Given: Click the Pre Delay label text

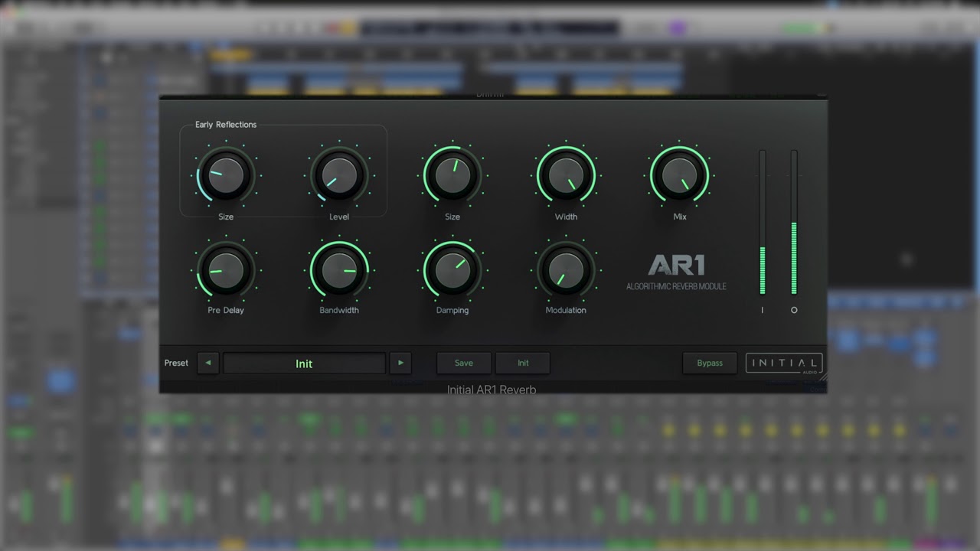Looking at the screenshot, I should (x=226, y=311).
